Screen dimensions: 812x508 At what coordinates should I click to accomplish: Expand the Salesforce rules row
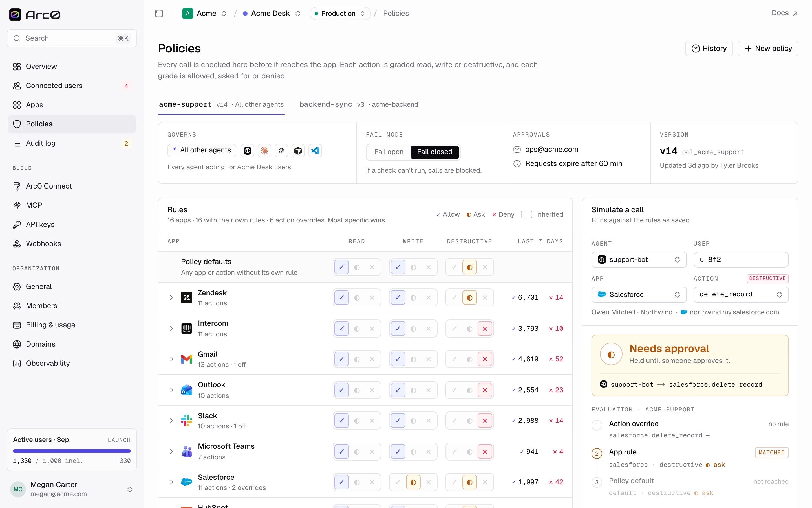[x=171, y=482]
